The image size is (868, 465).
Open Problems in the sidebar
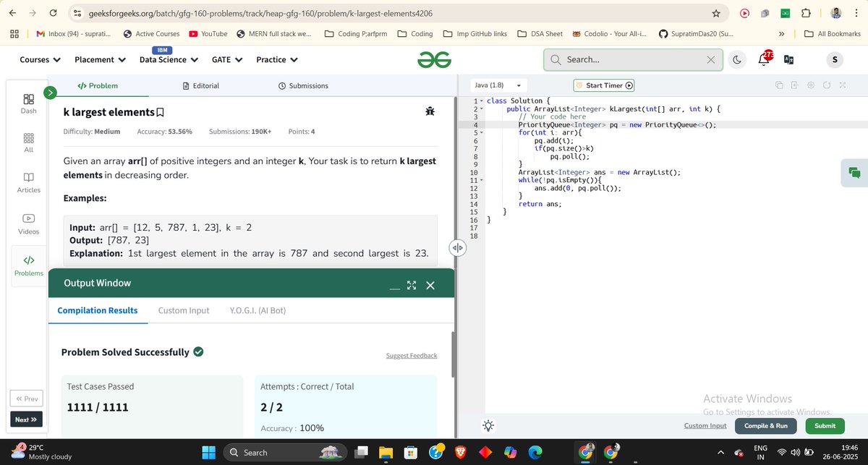(28, 265)
